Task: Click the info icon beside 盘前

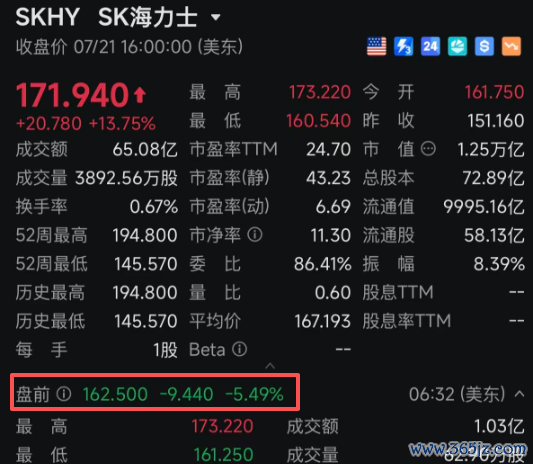Action: 64,394
